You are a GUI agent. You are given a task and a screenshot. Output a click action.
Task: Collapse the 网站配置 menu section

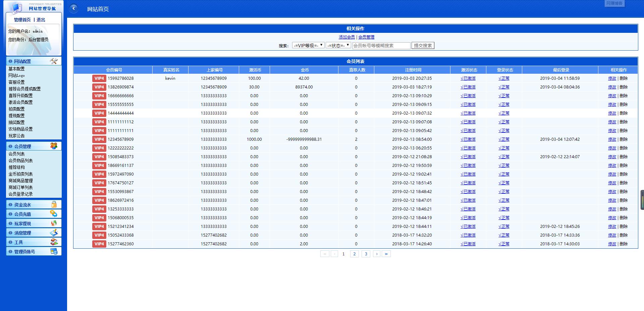point(34,61)
